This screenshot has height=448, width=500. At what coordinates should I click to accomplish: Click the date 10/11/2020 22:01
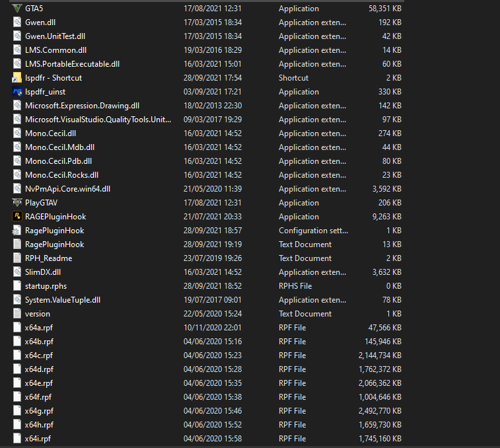(213, 328)
